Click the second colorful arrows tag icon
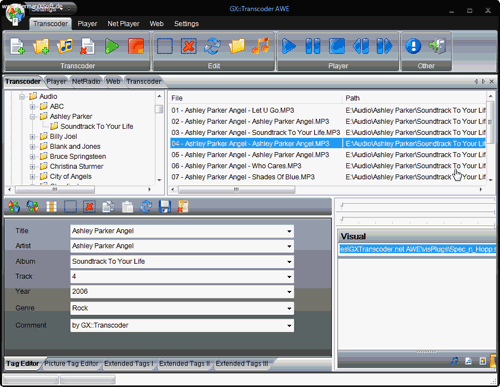Screen dimensions: 500x387 (33, 207)
